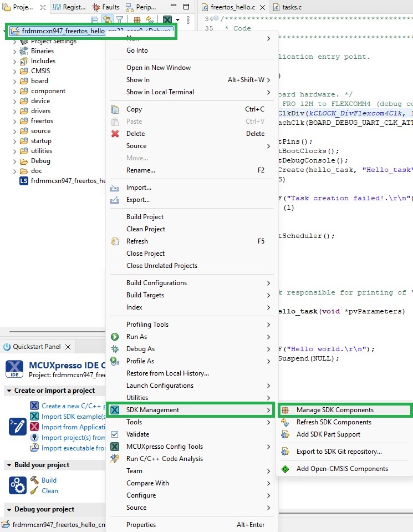This screenshot has width=413, height=532.
Task: Minimize the project explorer view
Action: (174, 6)
